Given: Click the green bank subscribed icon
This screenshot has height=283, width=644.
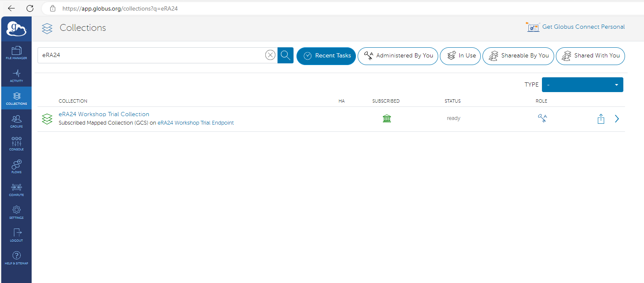Looking at the screenshot, I should (387, 119).
